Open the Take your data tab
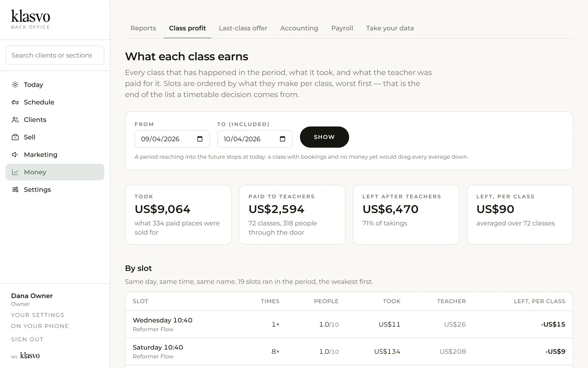 (390, 28)
